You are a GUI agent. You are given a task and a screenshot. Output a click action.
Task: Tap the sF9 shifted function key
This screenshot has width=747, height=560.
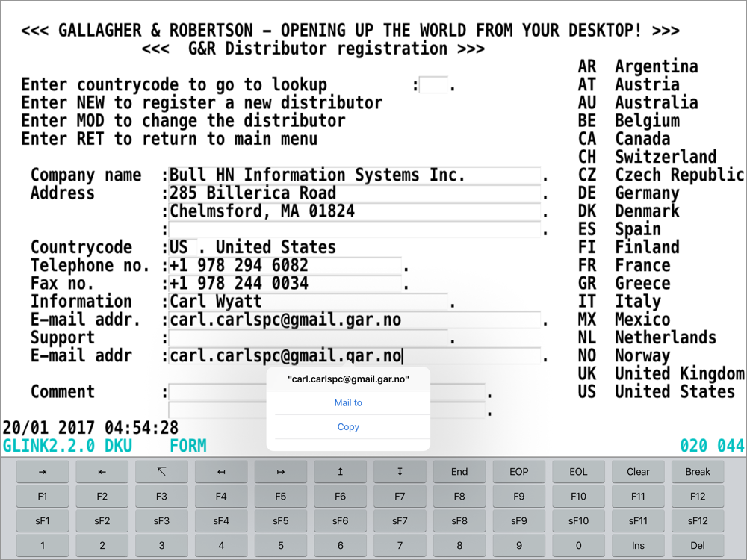click(x=519, y=521)
